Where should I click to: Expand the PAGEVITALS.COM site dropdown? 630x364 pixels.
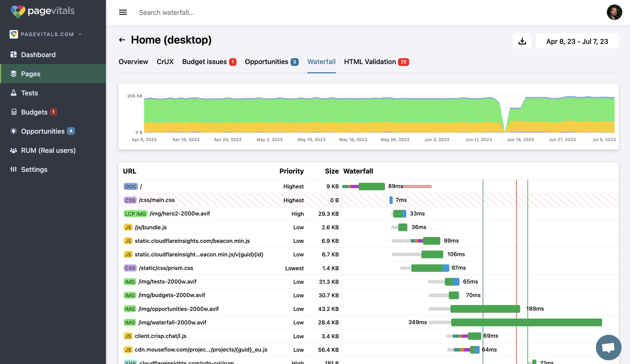click(80, 34)
